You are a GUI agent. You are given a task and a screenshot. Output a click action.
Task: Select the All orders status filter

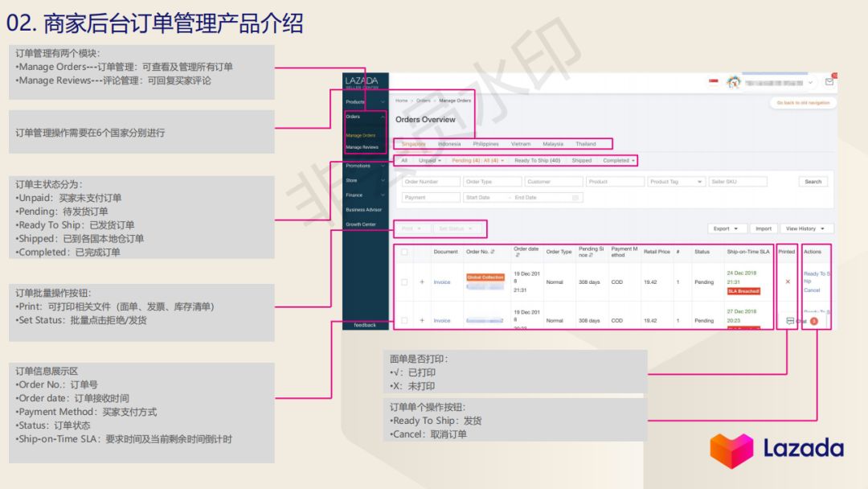click(404, 161)
